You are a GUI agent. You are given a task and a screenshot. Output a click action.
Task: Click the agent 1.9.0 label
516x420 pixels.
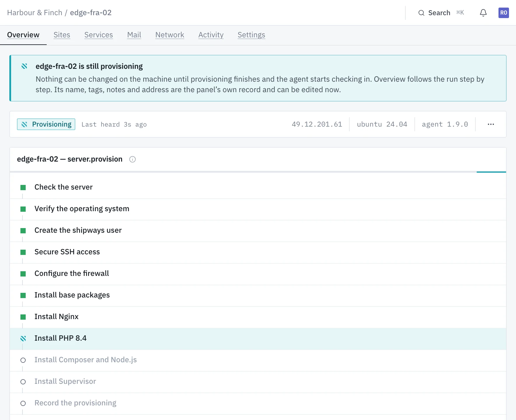point(445,124)
